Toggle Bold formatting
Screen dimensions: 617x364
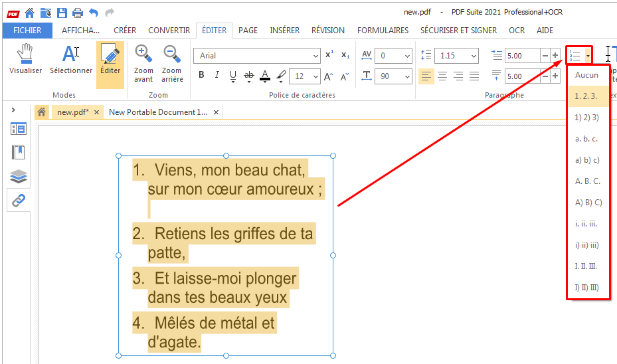(x=201, y=75)
